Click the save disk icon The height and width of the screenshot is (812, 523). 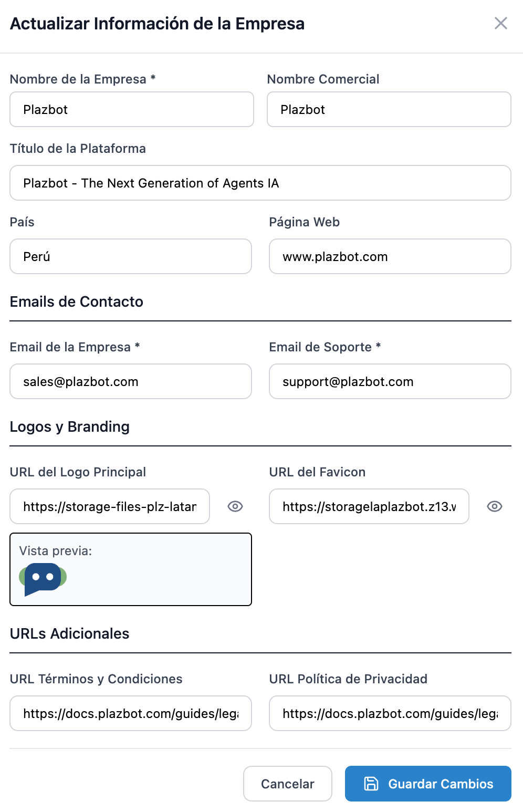371,784
